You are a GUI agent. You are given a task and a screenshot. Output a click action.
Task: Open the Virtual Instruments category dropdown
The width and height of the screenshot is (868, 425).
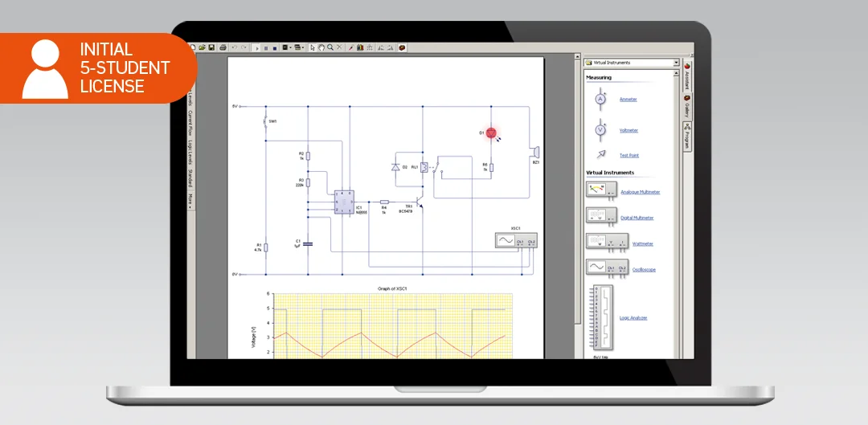(x=676, y=63)
